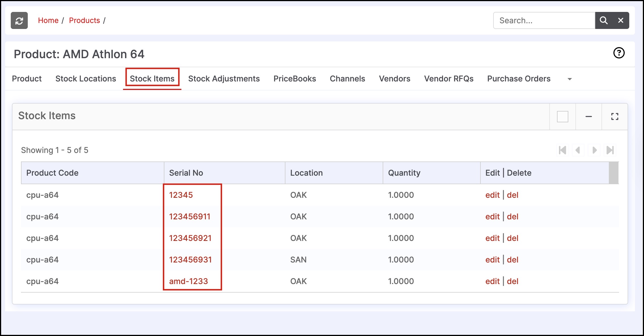This screenshot has height=336, width=644.
Task: Switch to the Product tab
Action: (x=27, y=79)
